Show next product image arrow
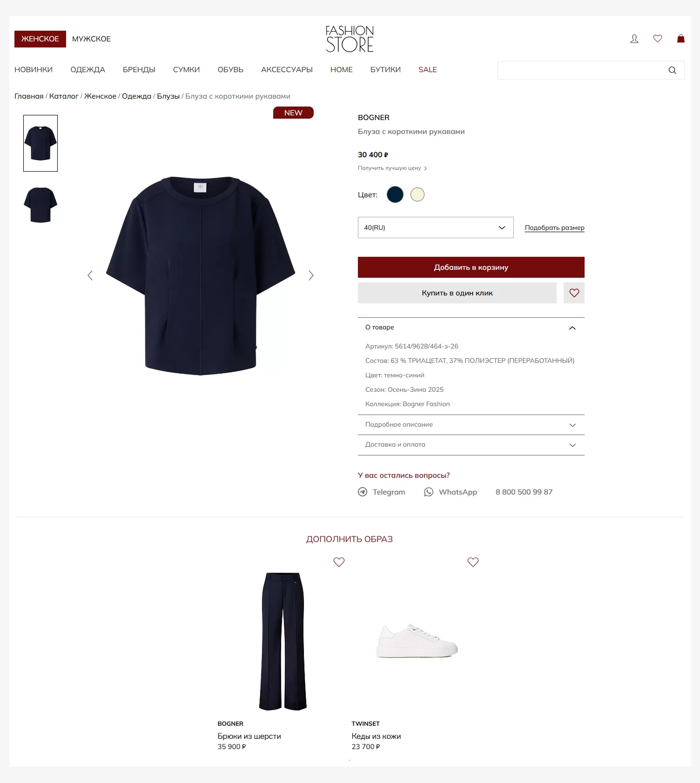The height and width of the screenshot is (783, 700). tap(311, 275)
